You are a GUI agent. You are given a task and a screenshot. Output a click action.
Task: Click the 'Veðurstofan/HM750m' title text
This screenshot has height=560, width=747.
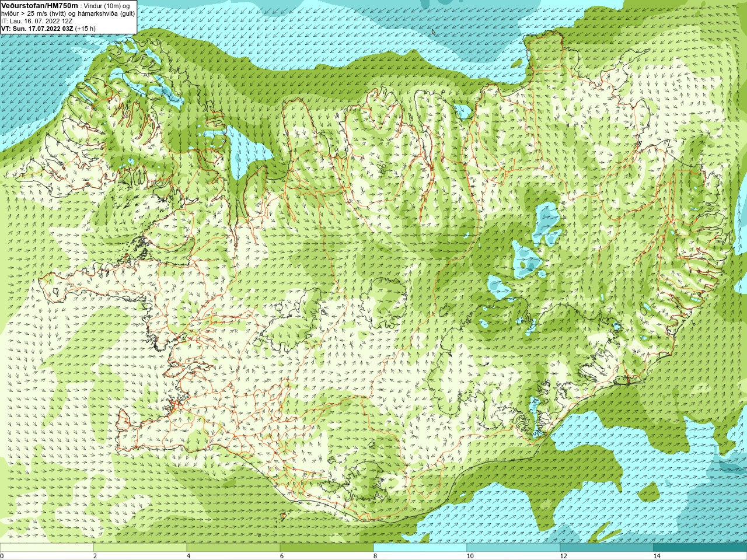tap(40, 5)
